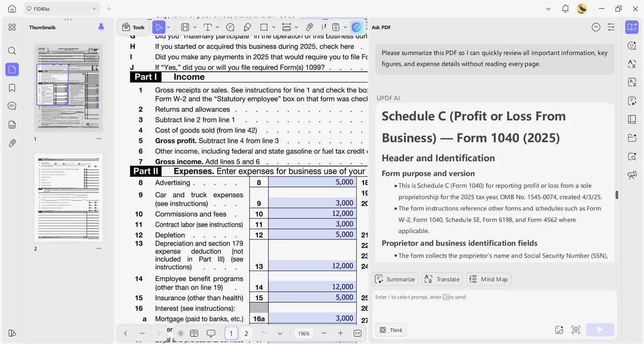This screenshot has height=344, width=644.
Task: Select the Thumbnails panel sidebar icon
Action: click(12, 69)
